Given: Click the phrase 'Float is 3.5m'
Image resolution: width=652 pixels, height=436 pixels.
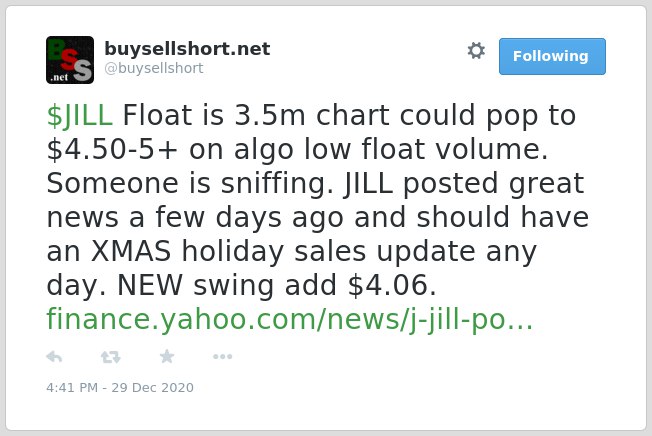Looking at the screenshot, I should click(x=214, y=115).
